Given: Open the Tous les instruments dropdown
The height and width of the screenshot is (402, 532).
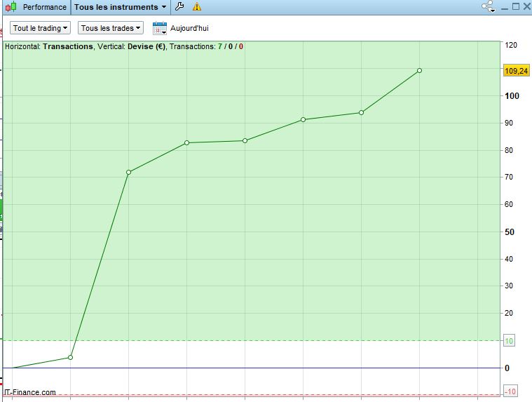Looking at the screenshot, I should (x=121, y=7).
